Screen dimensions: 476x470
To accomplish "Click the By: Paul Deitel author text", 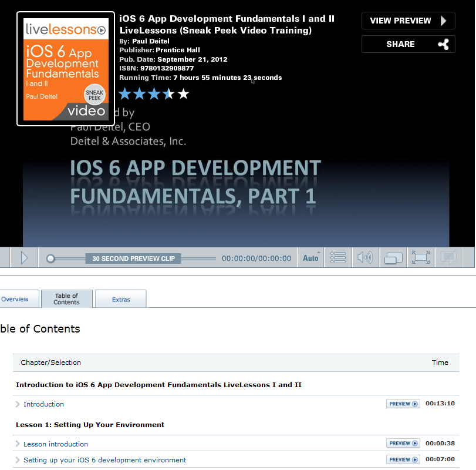I will [x=144, y=41].
